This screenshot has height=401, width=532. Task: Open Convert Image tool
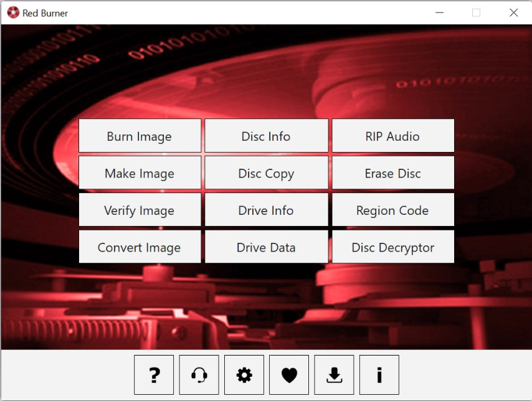140,247
